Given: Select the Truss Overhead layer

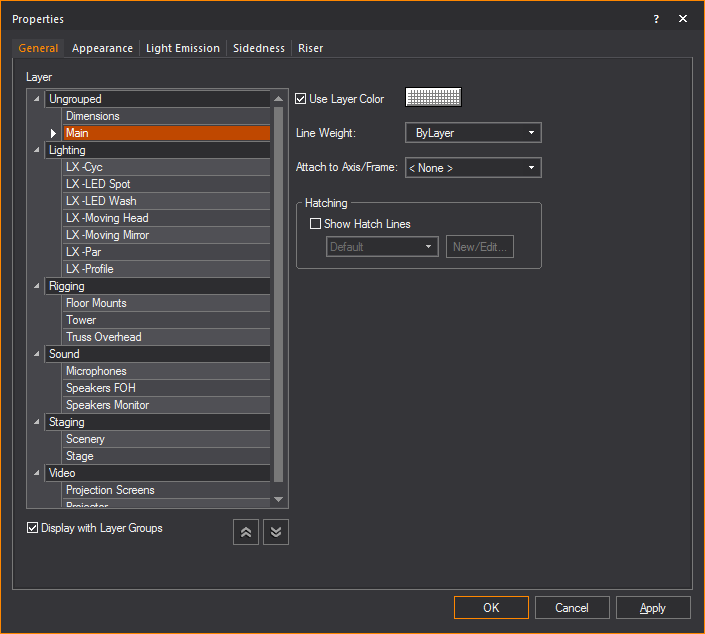Looking at the screenshot, I should [104, 337].
